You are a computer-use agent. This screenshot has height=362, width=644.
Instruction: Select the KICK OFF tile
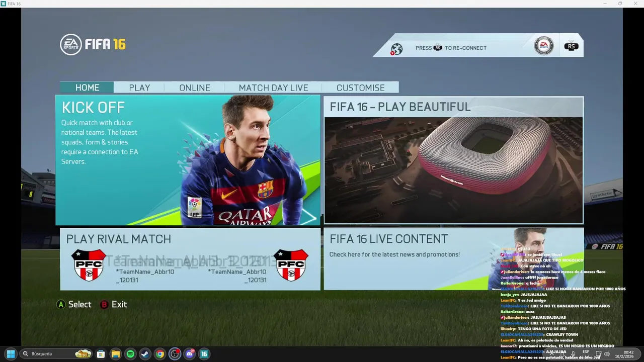[x=188, y=160]
